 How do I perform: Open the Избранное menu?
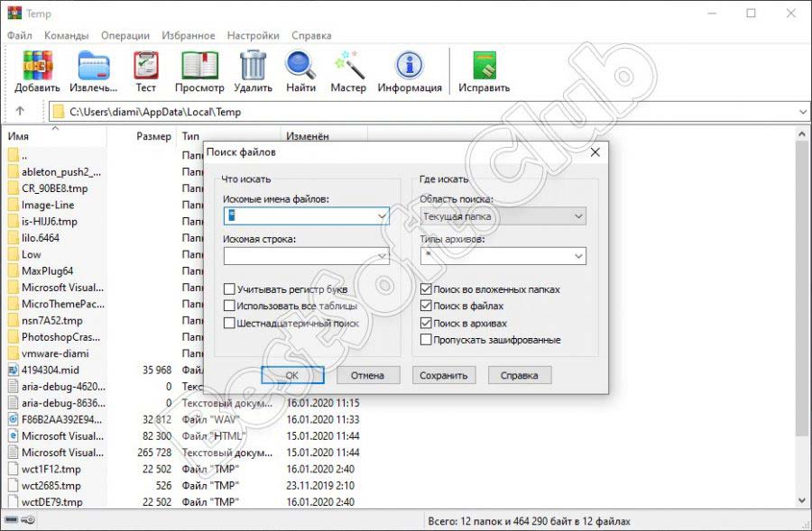189,35
